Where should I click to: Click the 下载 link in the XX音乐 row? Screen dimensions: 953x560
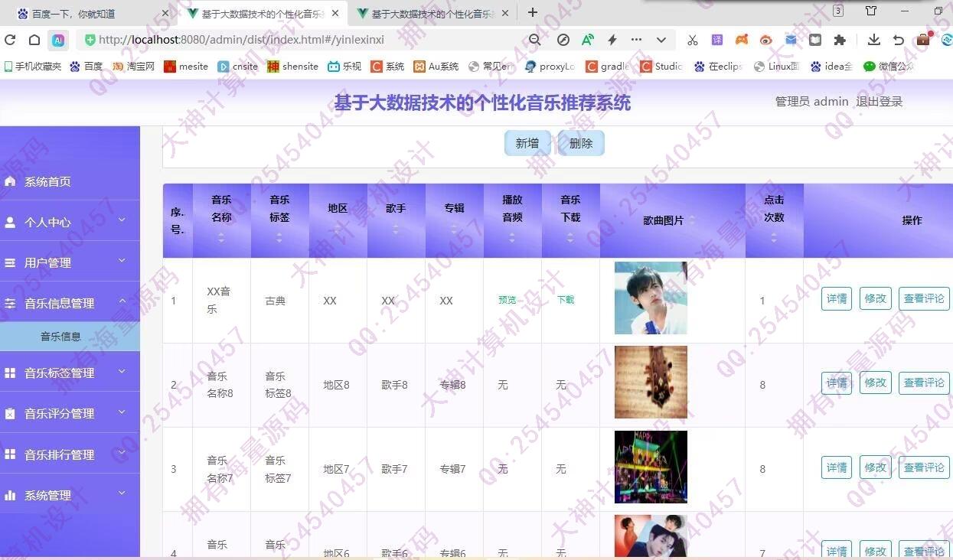coord(566,300)
